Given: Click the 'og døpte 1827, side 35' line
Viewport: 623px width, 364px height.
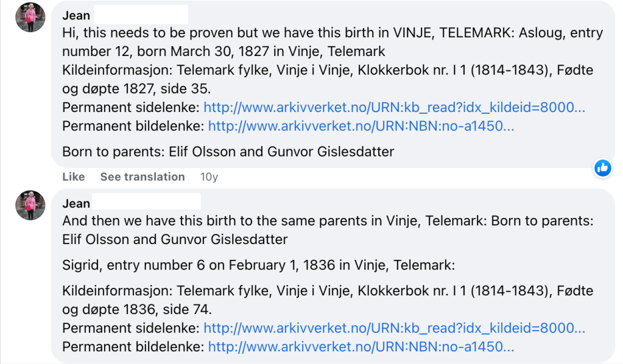Looking at the screenshot, I should (136, 89).
